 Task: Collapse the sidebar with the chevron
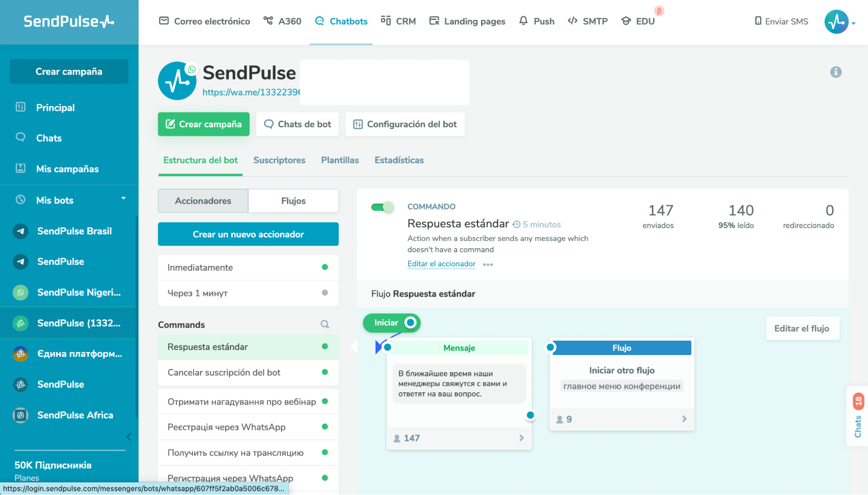click(129, 437)
